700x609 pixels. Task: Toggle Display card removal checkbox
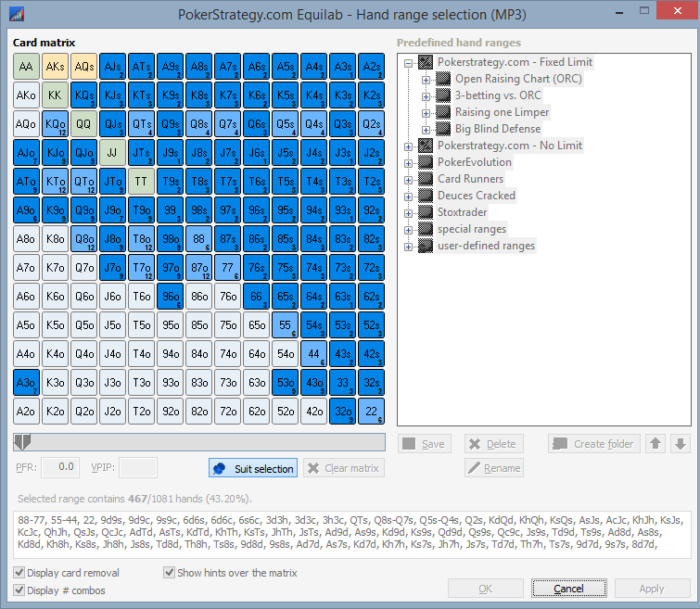(19, 573)
